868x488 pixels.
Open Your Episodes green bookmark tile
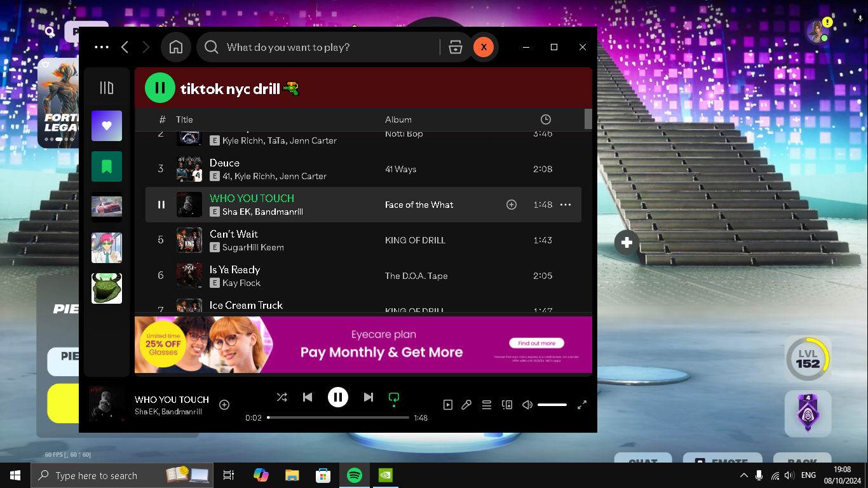[107, 166]
